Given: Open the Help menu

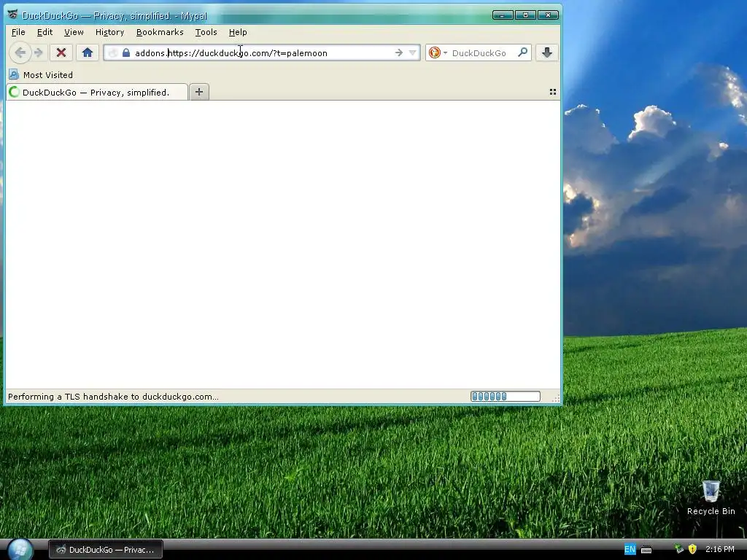Looking at the screenshot, I should click(x=238, y=32).
